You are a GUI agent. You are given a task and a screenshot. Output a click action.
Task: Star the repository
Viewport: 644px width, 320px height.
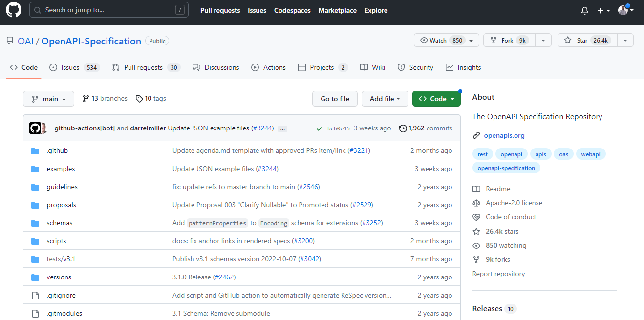(x=587, y=40)
